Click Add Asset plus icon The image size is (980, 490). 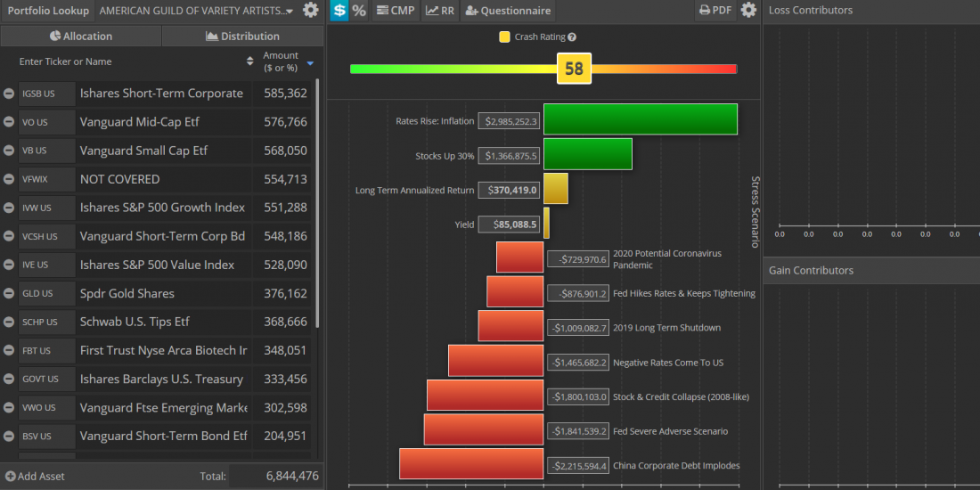click(x=10, y=477)
